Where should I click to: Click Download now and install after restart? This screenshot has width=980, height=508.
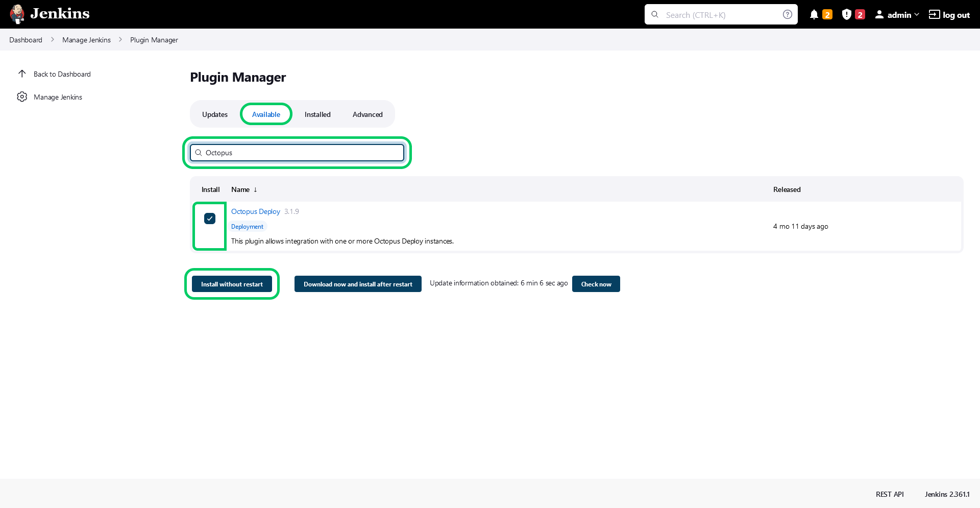click(x=358, y=284)
